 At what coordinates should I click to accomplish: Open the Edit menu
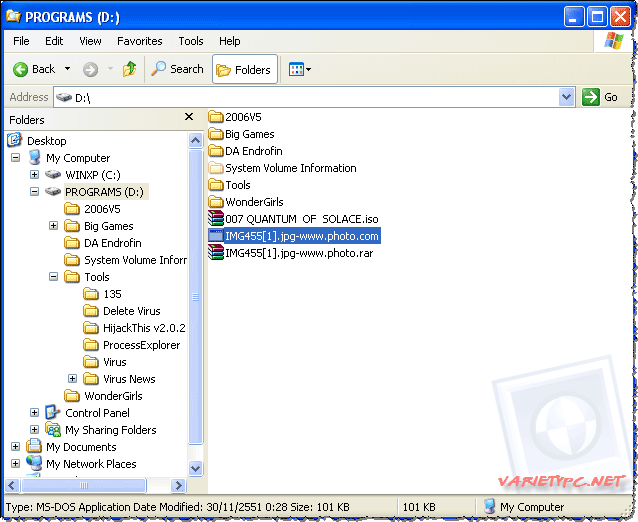[54, 41]
